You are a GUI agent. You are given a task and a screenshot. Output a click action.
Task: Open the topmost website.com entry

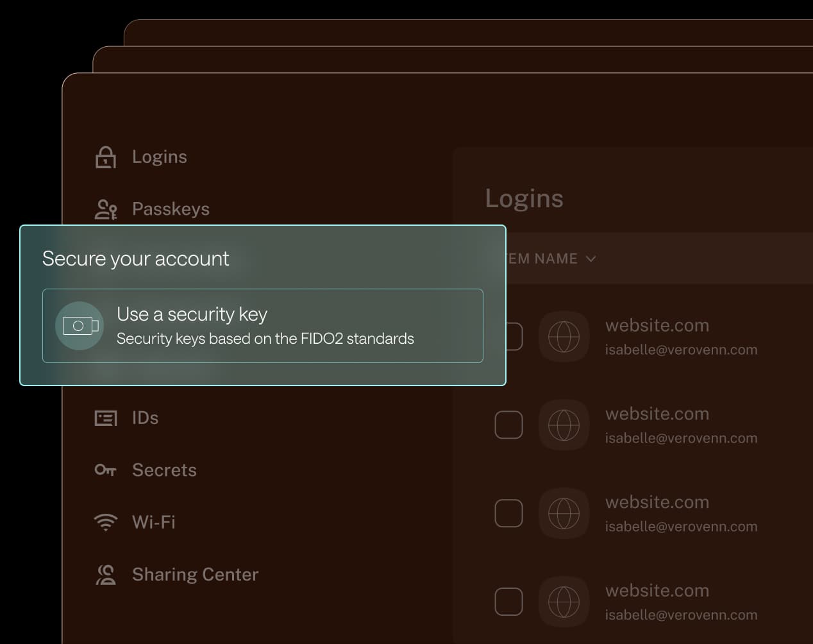click(657, 326)
